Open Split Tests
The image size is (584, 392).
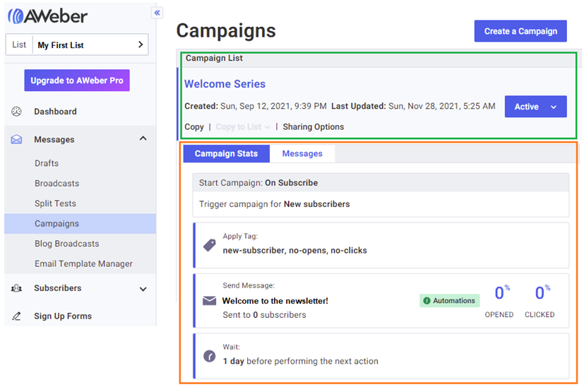coord(55,203)
